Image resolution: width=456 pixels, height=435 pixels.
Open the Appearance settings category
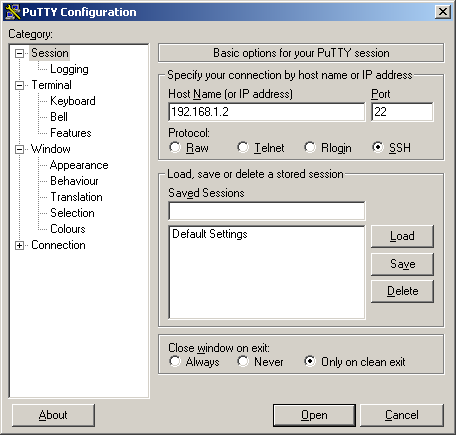79,165
